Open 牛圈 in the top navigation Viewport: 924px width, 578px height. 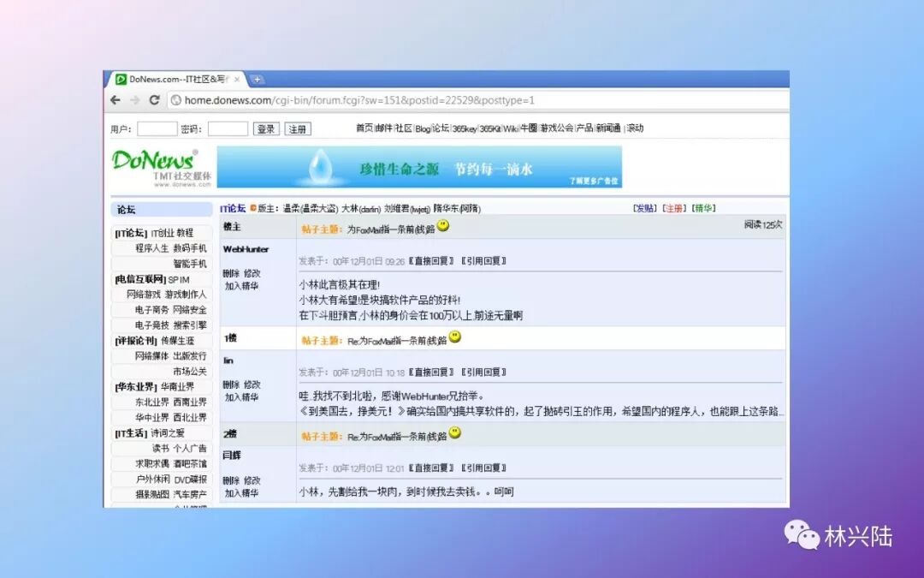point(530,128)
